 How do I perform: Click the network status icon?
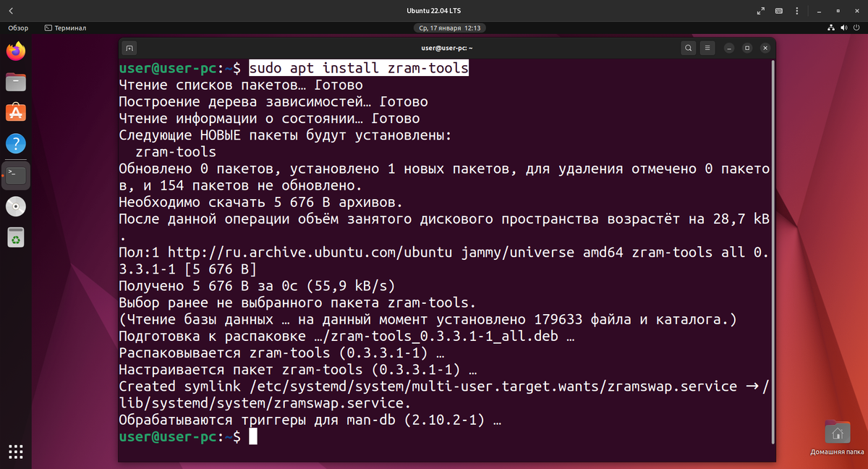coord(830,28)
